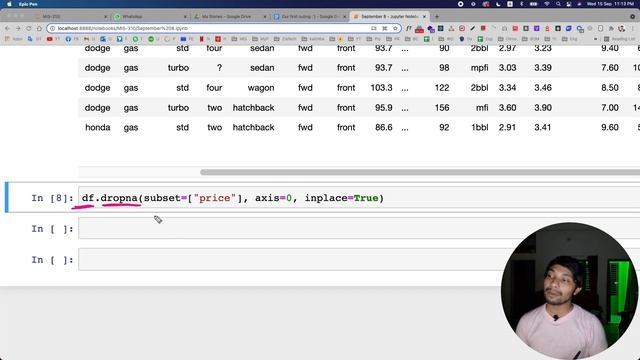Click value '8.50' in wagon row
640x360 pixels.
click(610, 88)
